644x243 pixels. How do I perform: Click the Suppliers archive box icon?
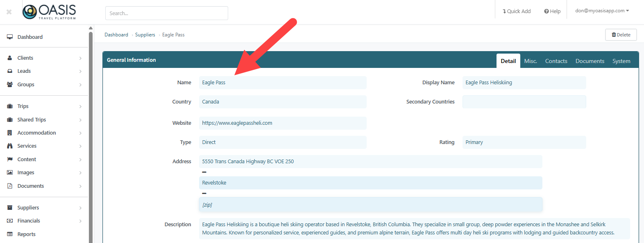[10, 208]
